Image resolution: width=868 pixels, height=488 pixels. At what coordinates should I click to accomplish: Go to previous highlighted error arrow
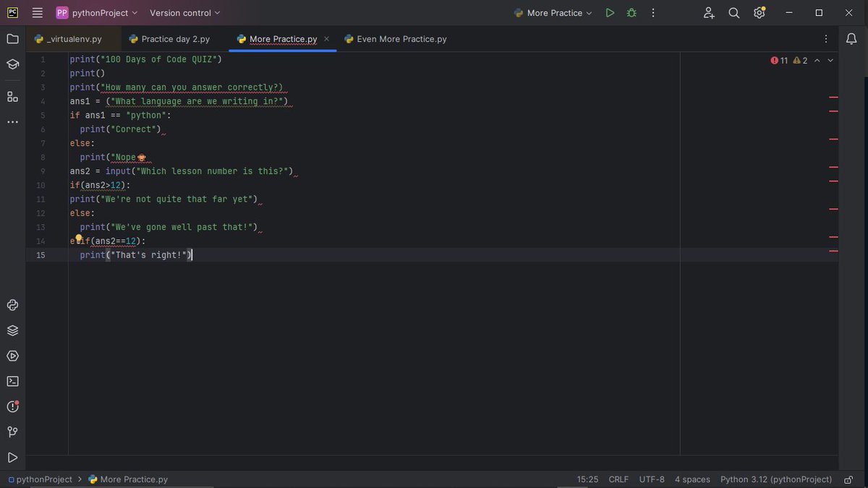(x=817, y=61)
